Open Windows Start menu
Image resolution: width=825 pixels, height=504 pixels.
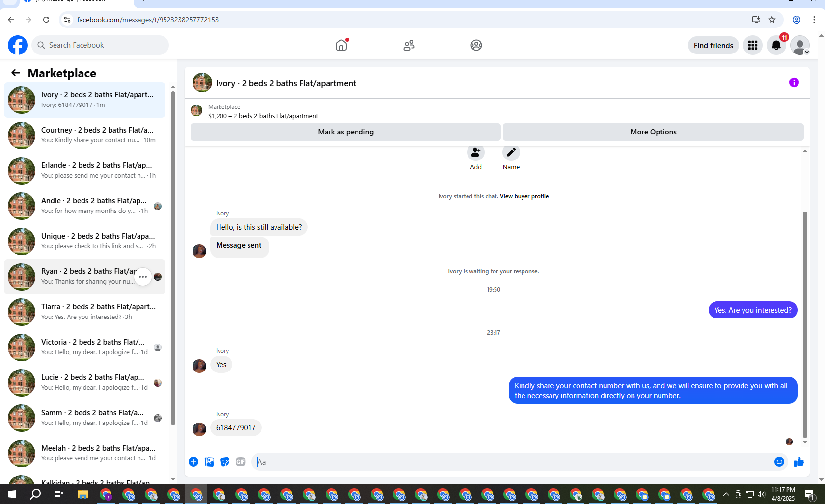(x=12, y=494)
